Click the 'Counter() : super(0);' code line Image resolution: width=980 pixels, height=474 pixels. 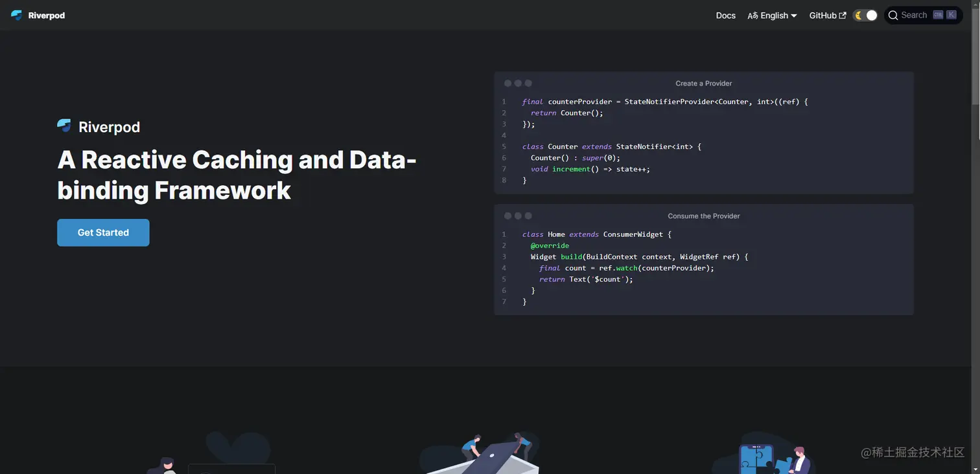click(576, 158)
